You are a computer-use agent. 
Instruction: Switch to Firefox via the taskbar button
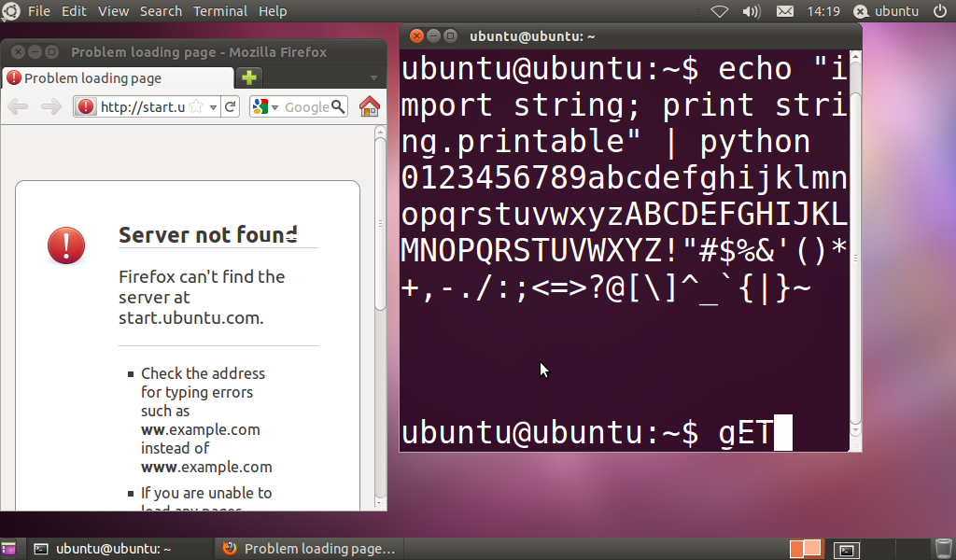(309, 549)
